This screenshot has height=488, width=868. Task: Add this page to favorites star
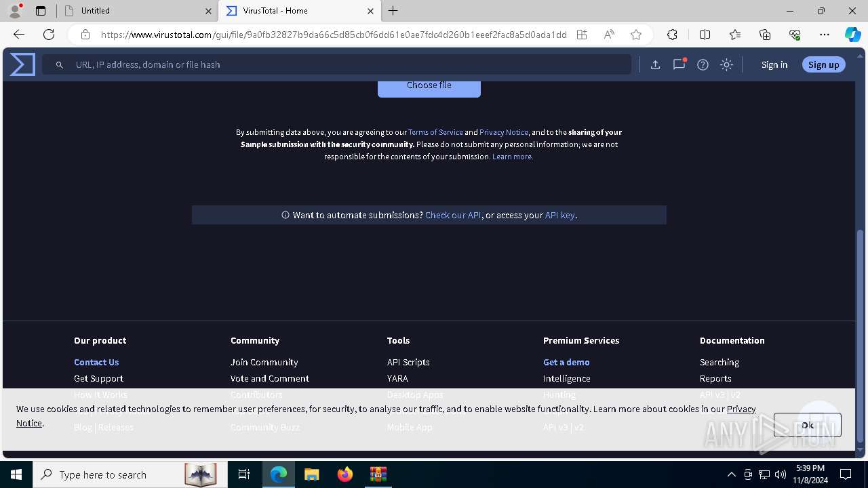636,35
